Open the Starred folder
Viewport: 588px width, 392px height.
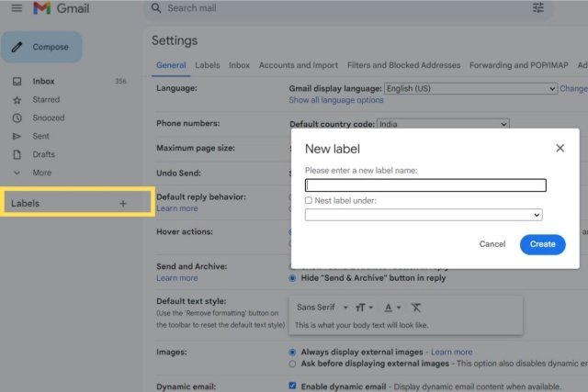click(46, 100)
